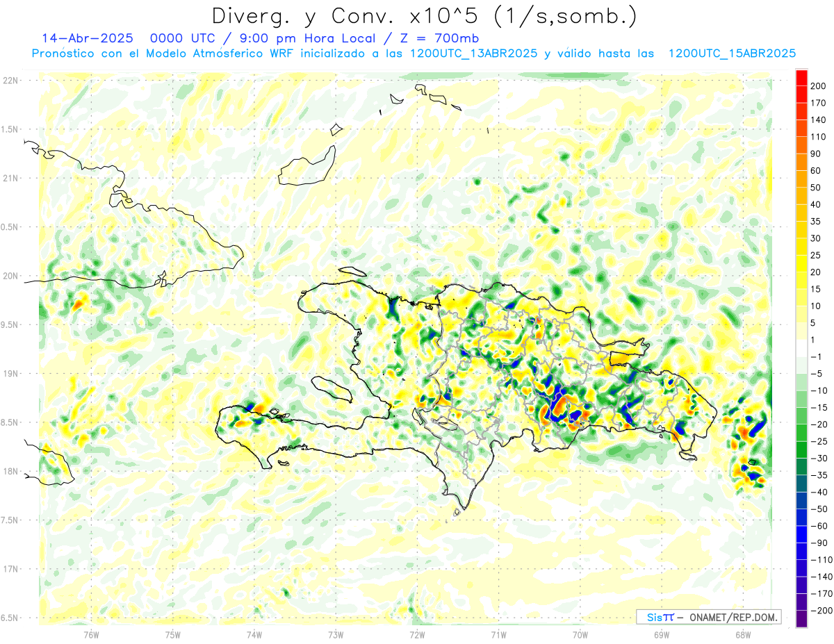Click the positive '140' scale value

[x=818, y=120]
